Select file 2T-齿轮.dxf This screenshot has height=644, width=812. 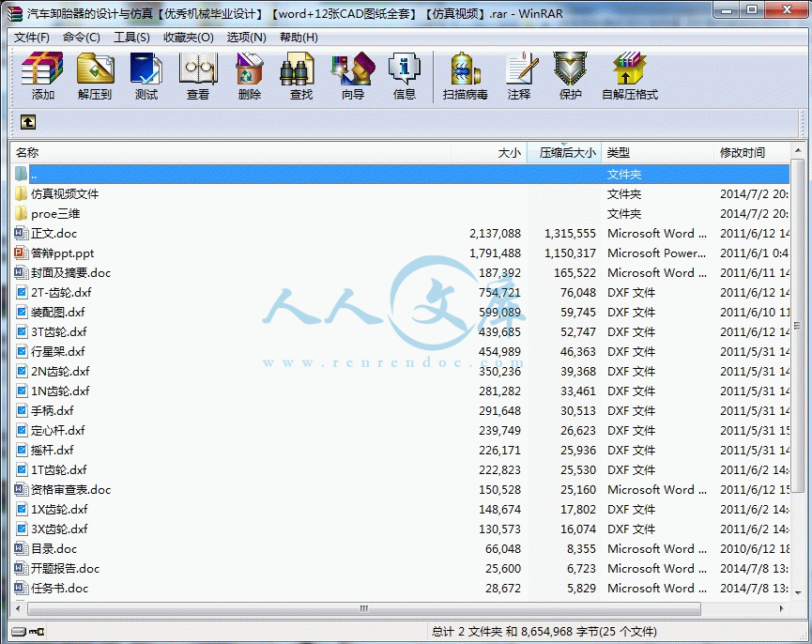pyautogui.click(x=61, y=293)
